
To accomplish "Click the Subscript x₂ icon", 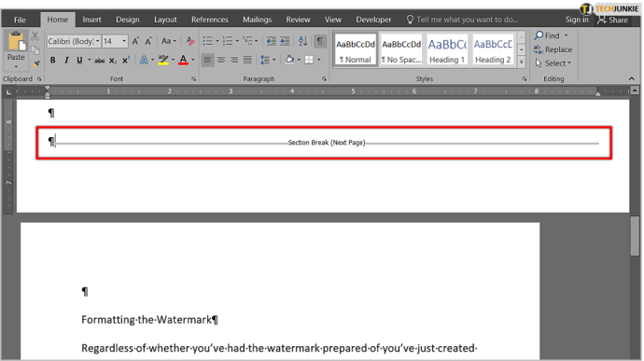I will tap(113, 61).
